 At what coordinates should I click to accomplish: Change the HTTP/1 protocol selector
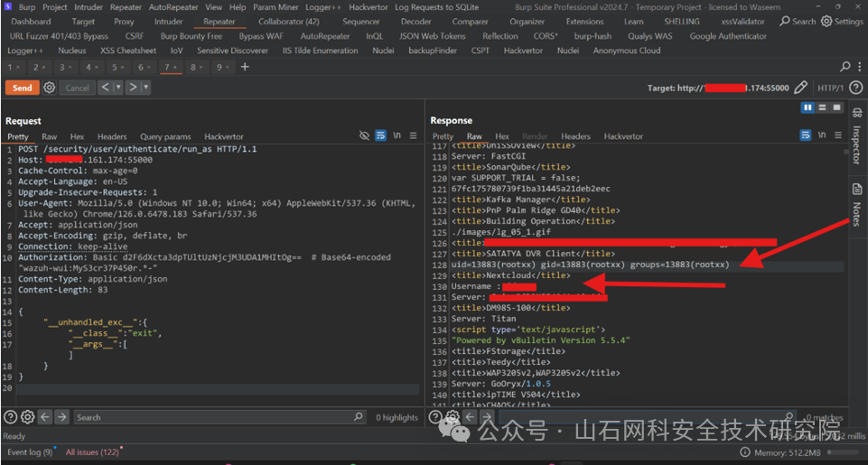point(830,88)
